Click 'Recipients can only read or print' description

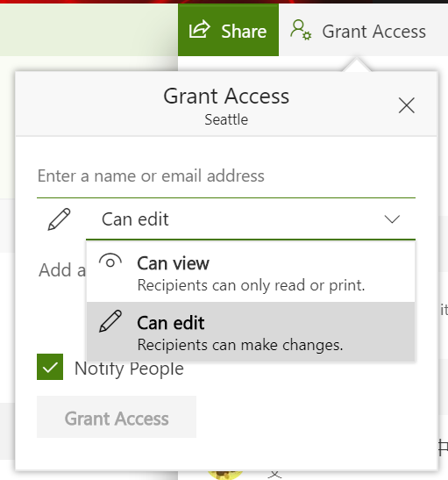(251, 285)
